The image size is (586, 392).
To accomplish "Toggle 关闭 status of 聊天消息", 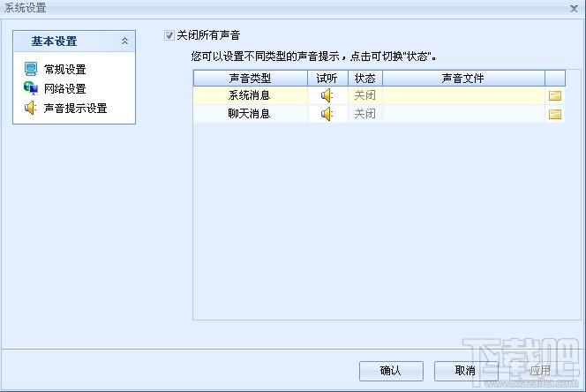I will (364, 114).
